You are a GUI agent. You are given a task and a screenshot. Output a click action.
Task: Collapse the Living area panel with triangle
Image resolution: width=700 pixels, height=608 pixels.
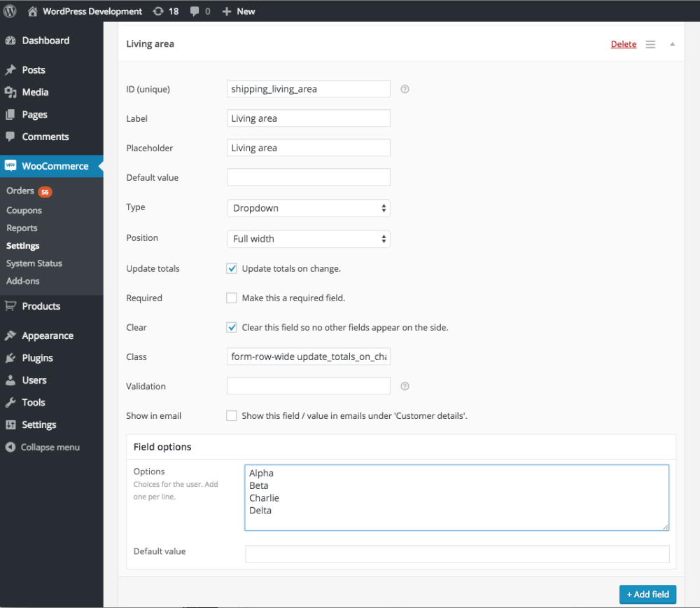pos(672,44)
